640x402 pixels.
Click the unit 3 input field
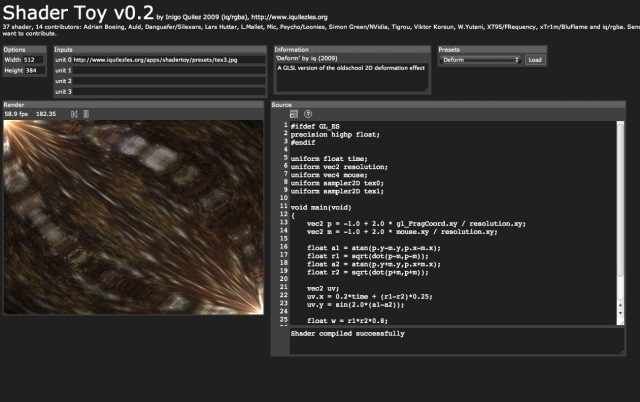pos(170,93)
